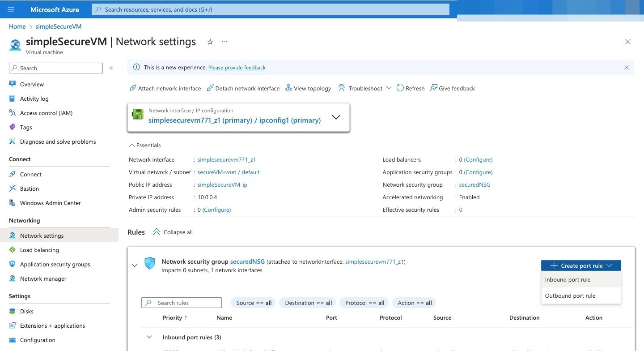Click the Protocol == all filter
This screenshot has height=351, width=644.
point(365,303)
